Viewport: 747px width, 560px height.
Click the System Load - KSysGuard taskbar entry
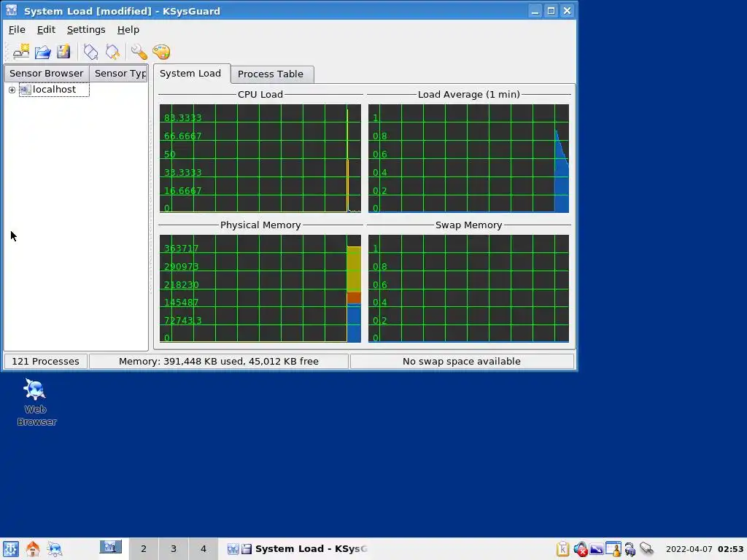coord(298,549)
